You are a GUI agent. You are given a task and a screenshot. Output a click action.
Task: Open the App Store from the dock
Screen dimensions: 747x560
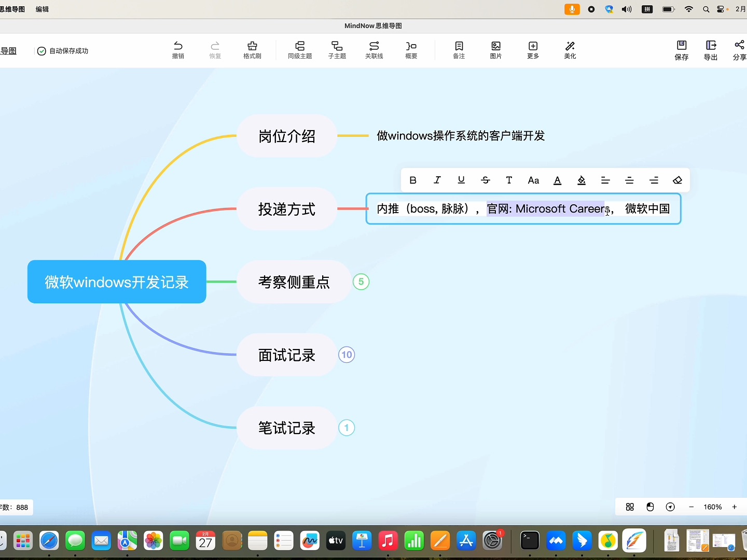[x=466, y=541]
